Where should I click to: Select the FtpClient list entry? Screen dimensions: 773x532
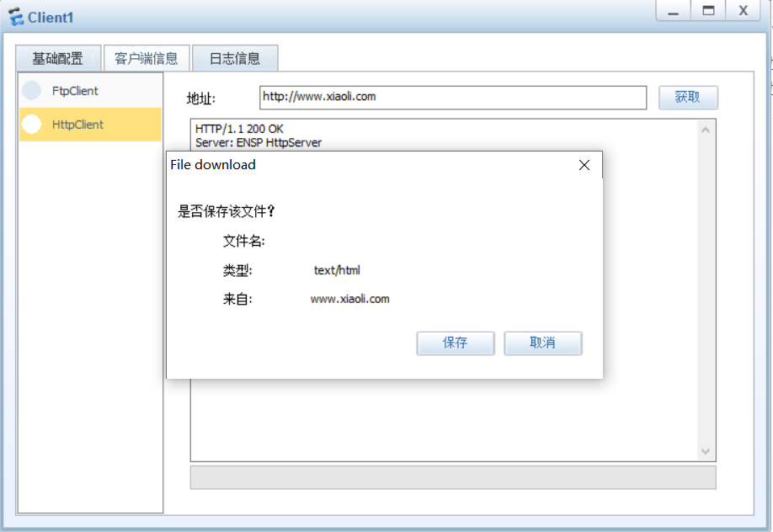pos(91,91)
